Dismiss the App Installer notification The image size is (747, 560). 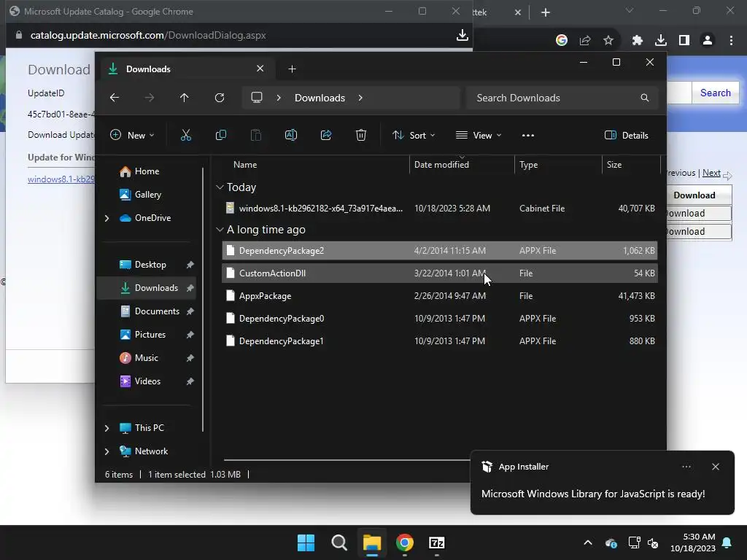click(x=715, y=467)
